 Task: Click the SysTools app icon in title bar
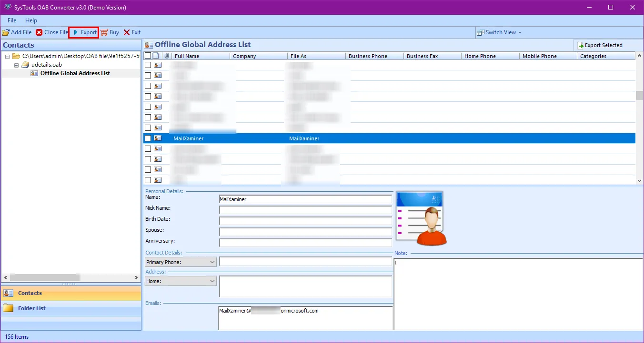pyautogui.click(x=7, y=7)
